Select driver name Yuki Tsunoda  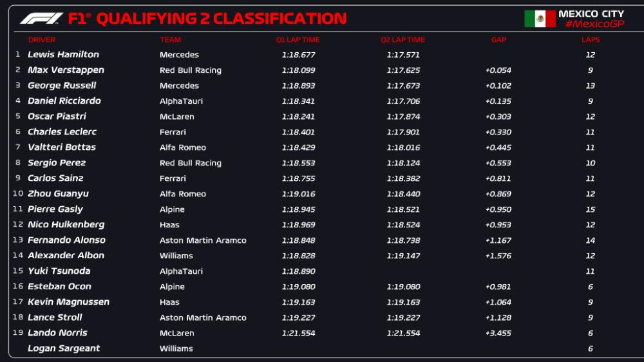(x=59, y=271)
